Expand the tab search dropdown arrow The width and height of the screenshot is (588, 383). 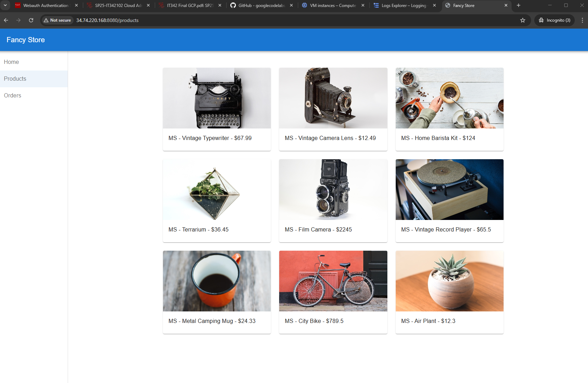click(5, 5)
